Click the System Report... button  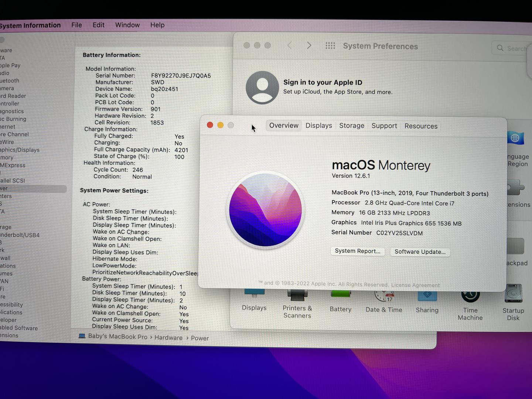coord(358,251)
